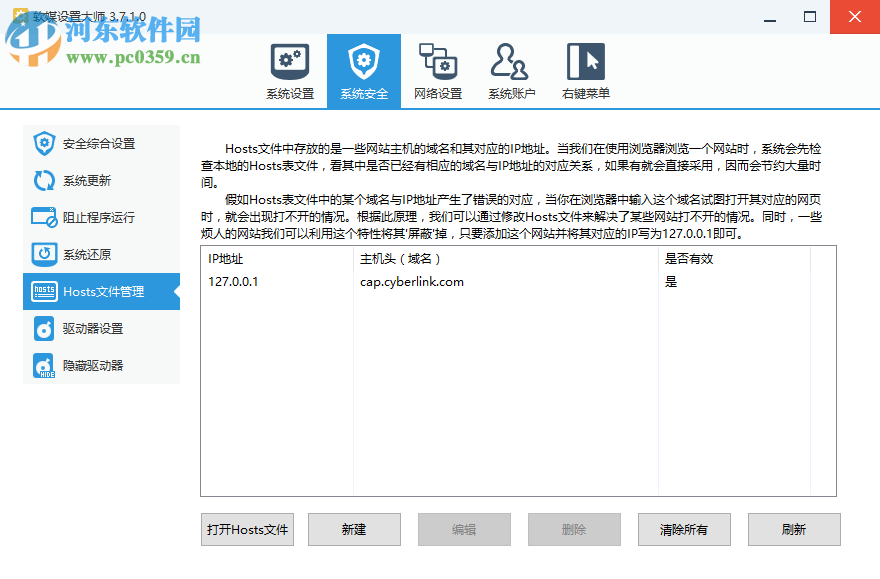Click the 系统安全 shield tab icon
This screenshot has width=880, height=579.
(364, 62)
